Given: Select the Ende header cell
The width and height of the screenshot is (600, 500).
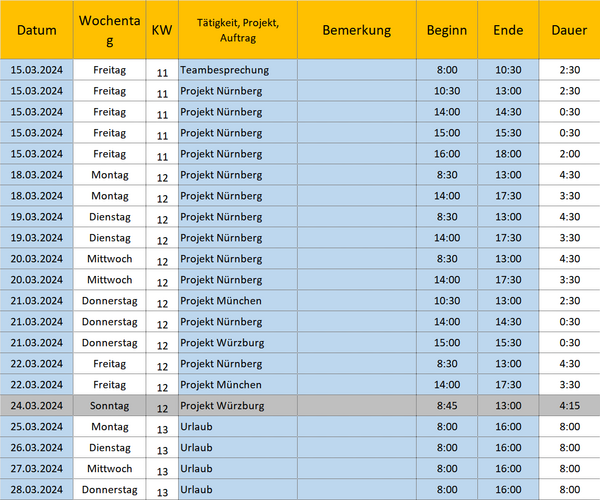Looking at the screenshot, I should (x=508, y=30).
